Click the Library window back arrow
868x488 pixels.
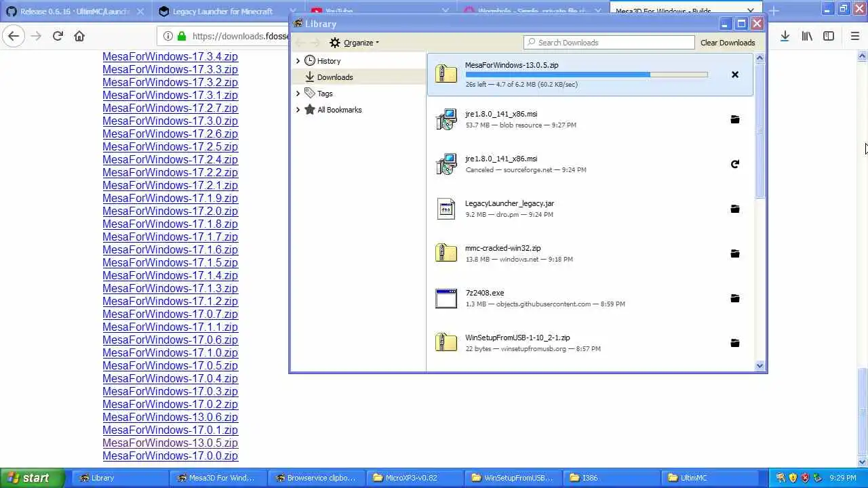(x=300, y=43)
